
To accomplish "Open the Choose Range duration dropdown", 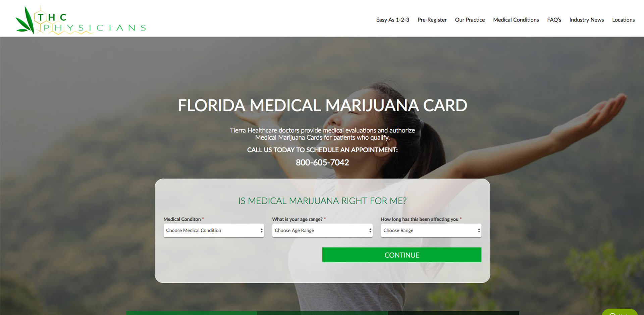I will [431, 230].
